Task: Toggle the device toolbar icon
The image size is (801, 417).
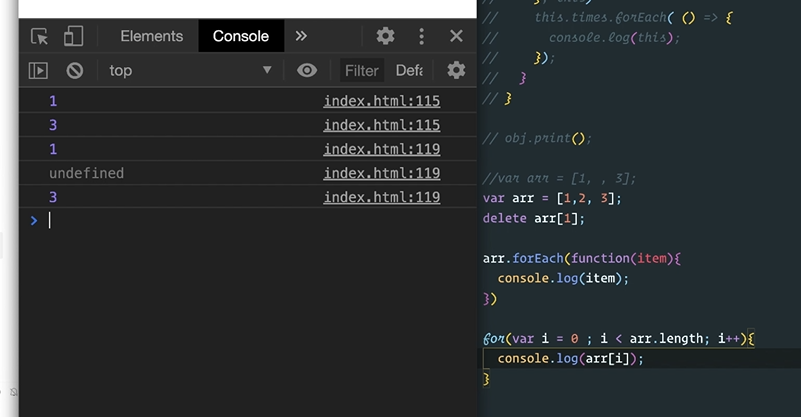Action: tap(73, 36)
